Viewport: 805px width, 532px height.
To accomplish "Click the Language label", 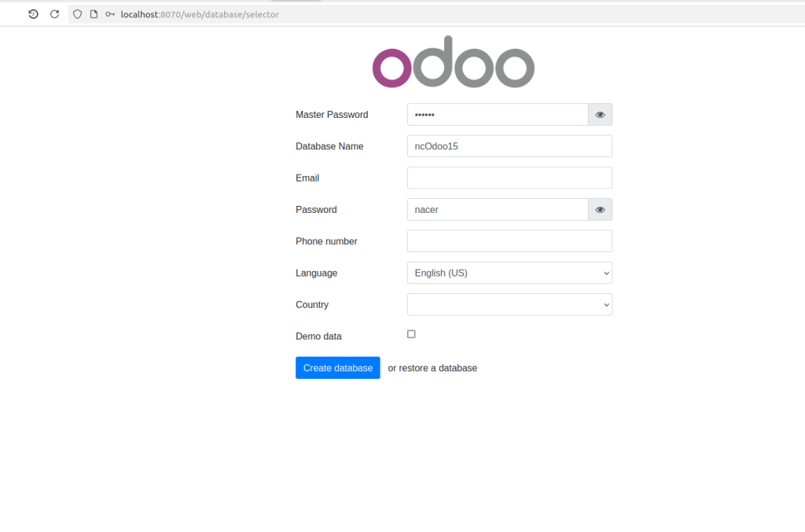I will coord(316,273).
